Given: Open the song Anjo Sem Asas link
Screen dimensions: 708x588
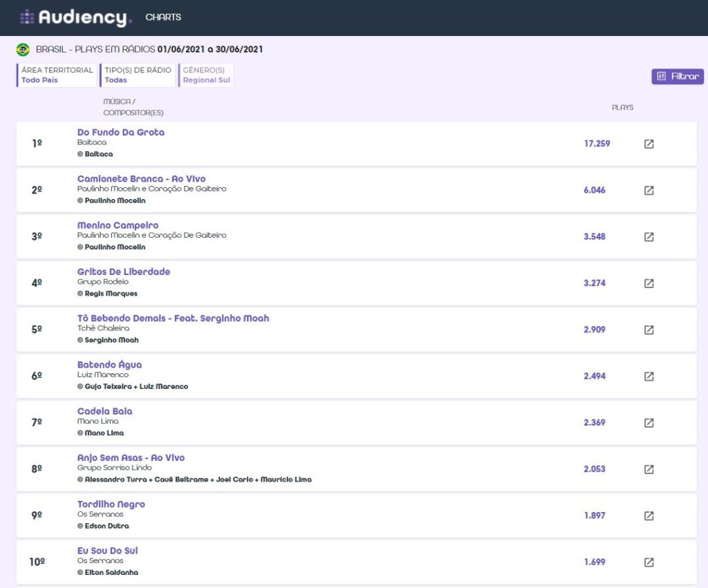Looking at the screenshot, I should click(131, 457).
